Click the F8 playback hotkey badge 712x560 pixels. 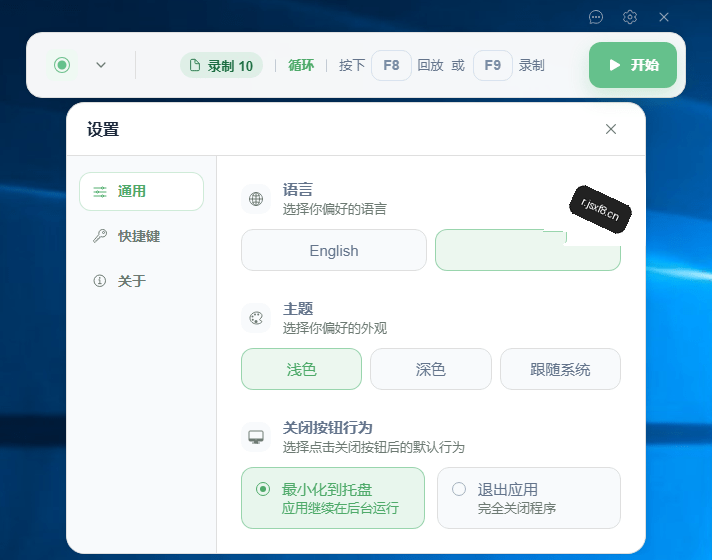click(391, 65)
